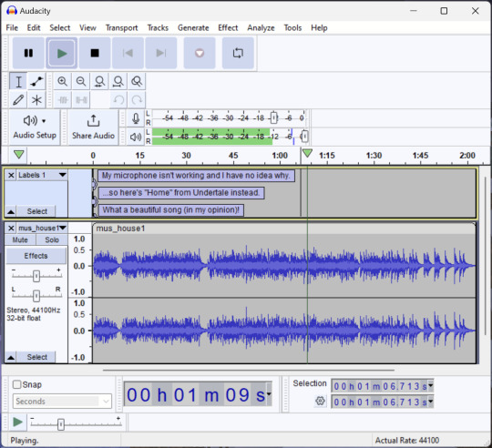Solo the mus_house1 track
The image size is (492, 448).
52,239
